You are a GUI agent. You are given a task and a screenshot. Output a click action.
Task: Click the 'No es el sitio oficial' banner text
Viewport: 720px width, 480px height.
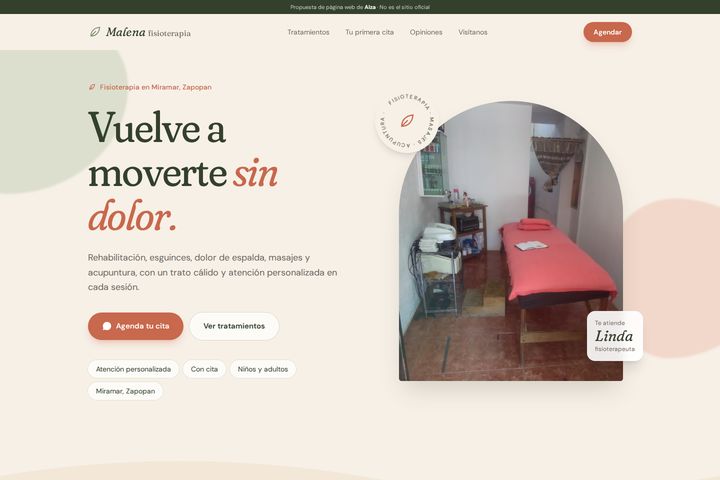pos(405,7)
